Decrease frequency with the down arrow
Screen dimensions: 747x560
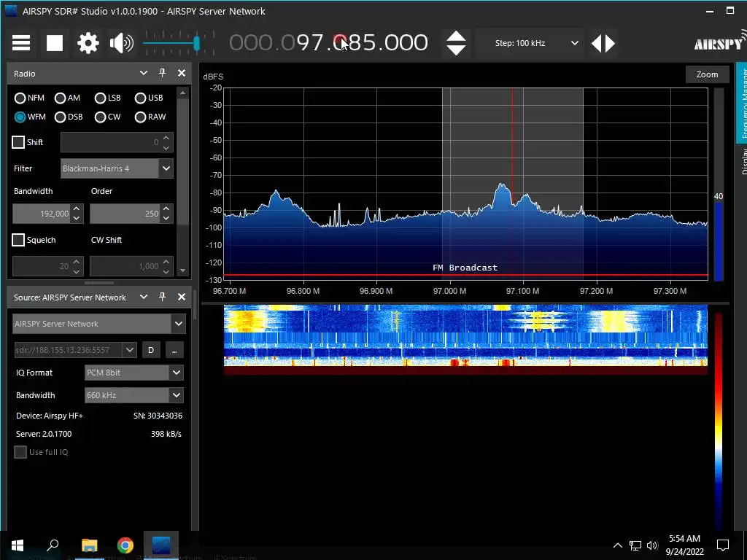coord(456,50)
